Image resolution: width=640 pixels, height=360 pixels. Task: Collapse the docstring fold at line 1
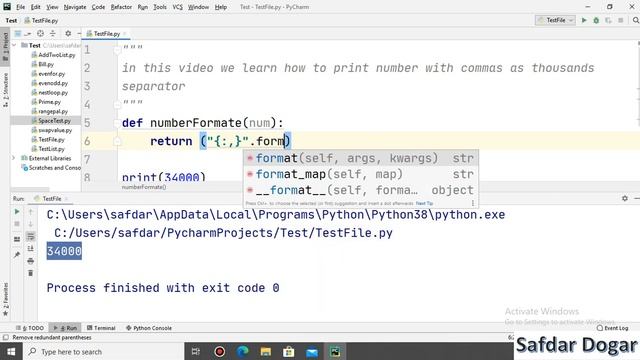[x=117, y=50]
